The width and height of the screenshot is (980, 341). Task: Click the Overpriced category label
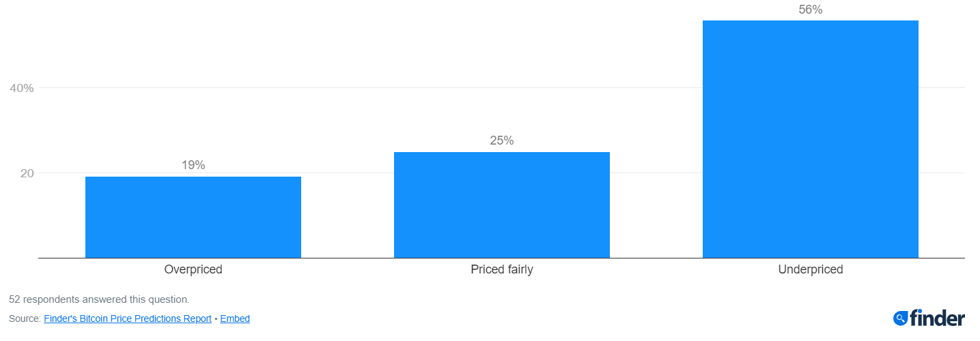coord(193,269)
